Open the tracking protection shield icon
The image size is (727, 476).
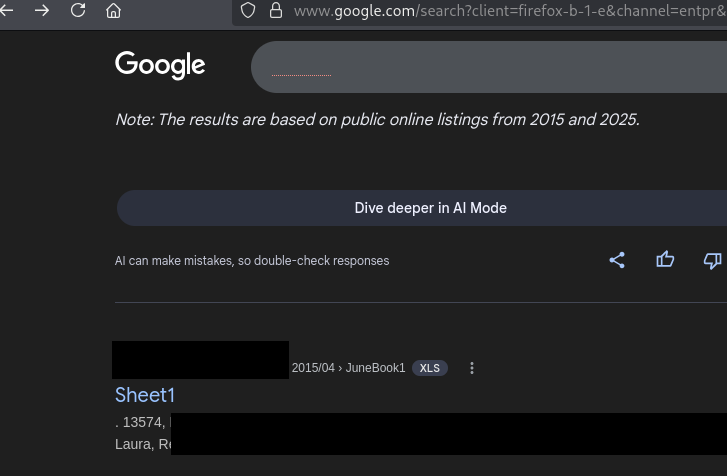[x=248, y=10]
